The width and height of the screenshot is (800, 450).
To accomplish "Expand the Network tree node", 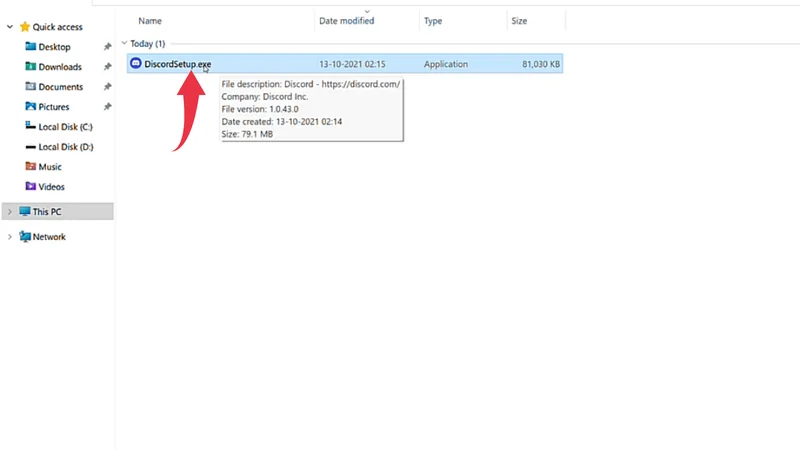I will [9, 237].
